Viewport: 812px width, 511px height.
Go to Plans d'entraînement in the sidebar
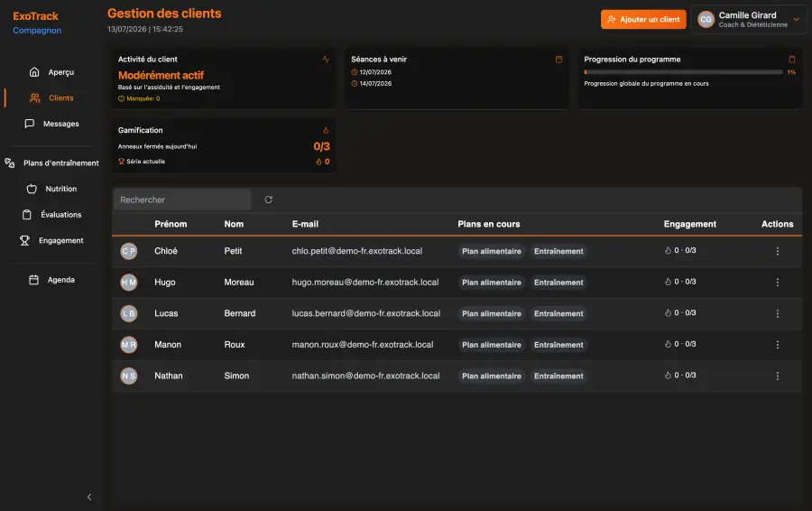[x=61, y=163]
